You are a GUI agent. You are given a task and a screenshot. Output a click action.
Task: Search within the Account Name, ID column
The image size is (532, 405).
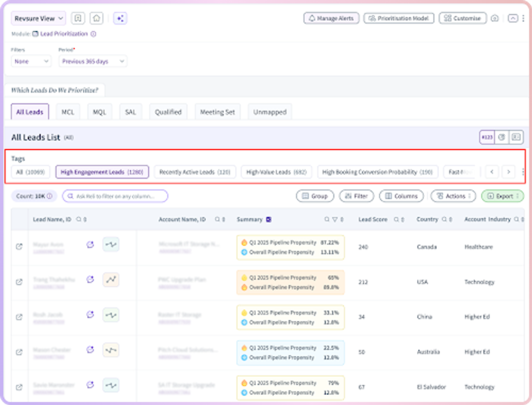pyautogui.click(x=217, y=219)
